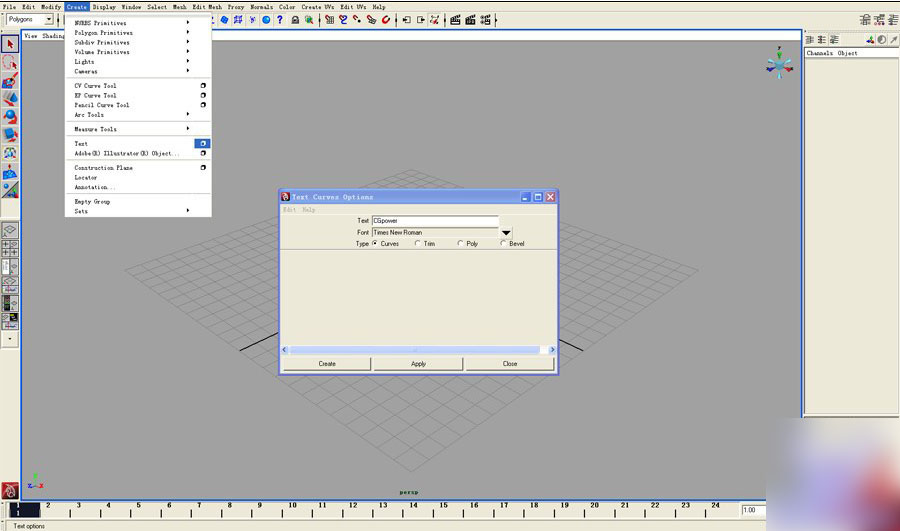Select the Scale tool with cube icon
This screenshot has height=531, width=900.
pyautogui.click(x=10, y=135)
